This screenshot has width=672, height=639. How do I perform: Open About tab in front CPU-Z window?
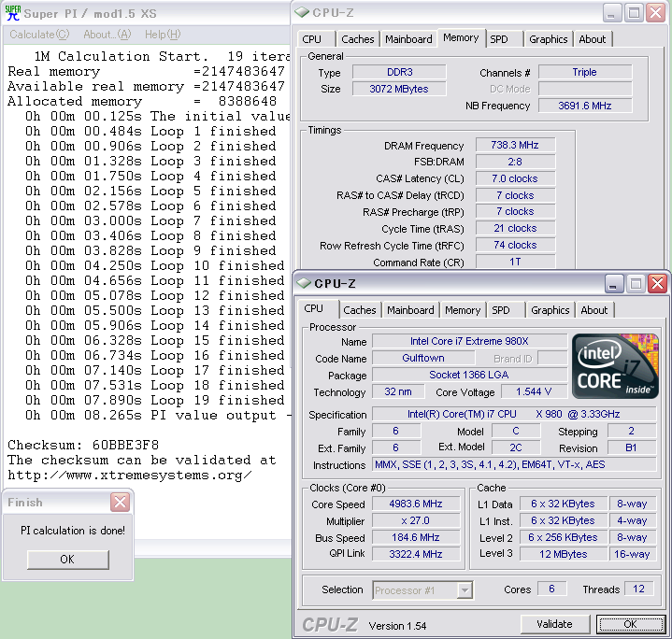(x=594, y=309)
